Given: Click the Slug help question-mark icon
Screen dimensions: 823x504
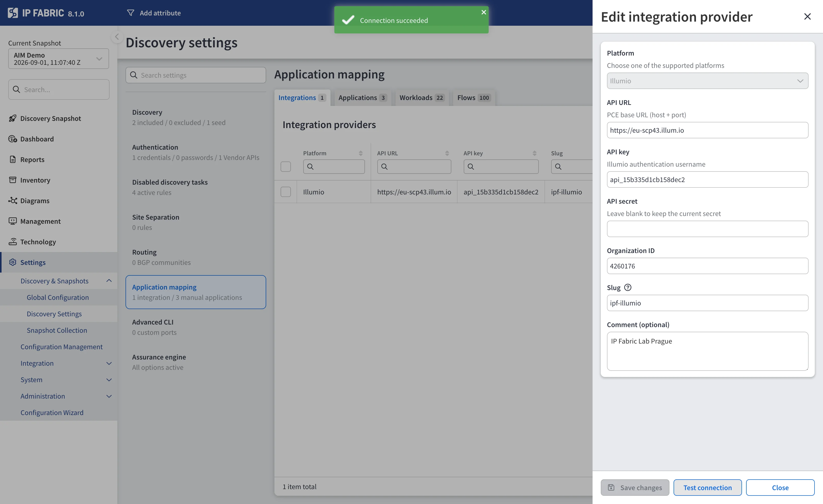Looking at the screenshot, I should point(628,287).
